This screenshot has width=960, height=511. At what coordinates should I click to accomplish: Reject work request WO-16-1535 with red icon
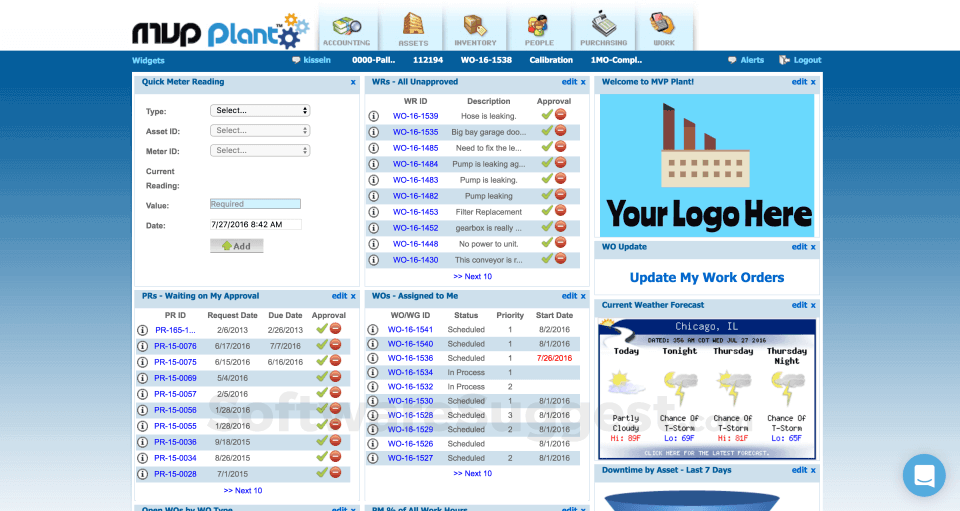[x=560, y=130]
